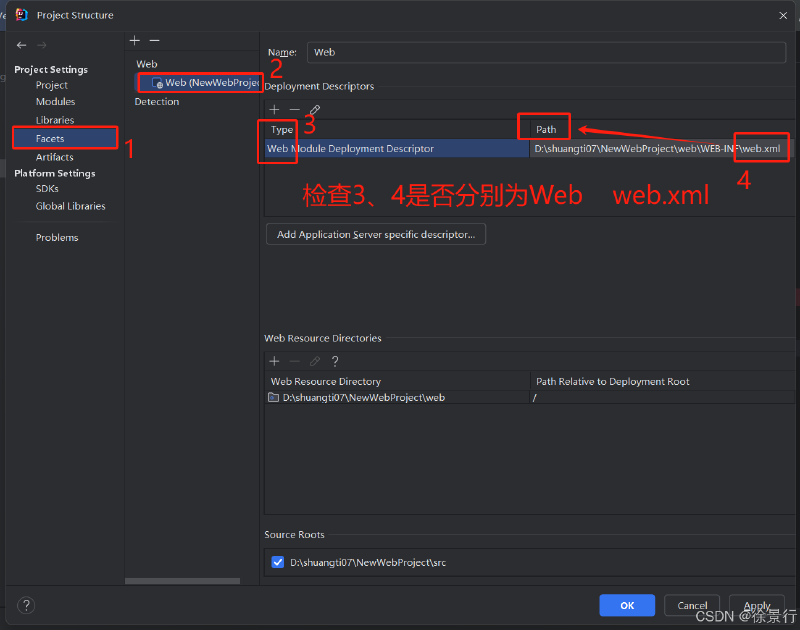The width and height of the screenshot is (800, 630).
Task: Click the Apply button
Action: pos(757,605)
